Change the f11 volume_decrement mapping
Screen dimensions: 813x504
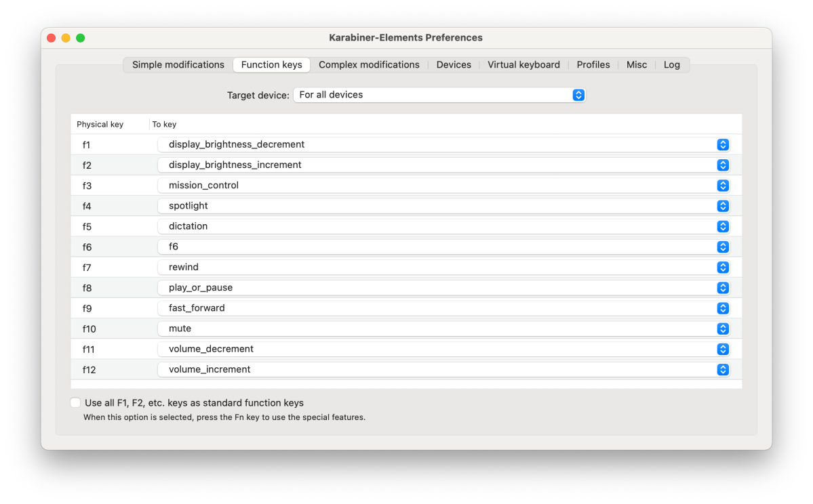444,349
